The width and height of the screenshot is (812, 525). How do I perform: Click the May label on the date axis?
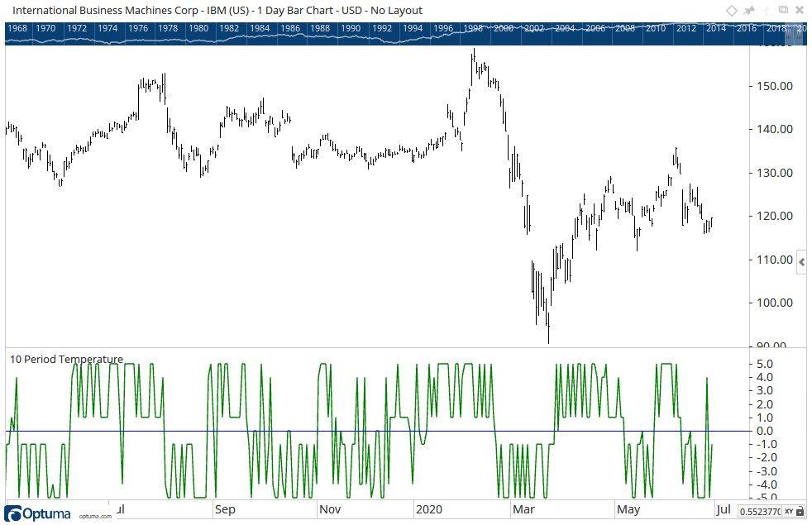point(628,509)
